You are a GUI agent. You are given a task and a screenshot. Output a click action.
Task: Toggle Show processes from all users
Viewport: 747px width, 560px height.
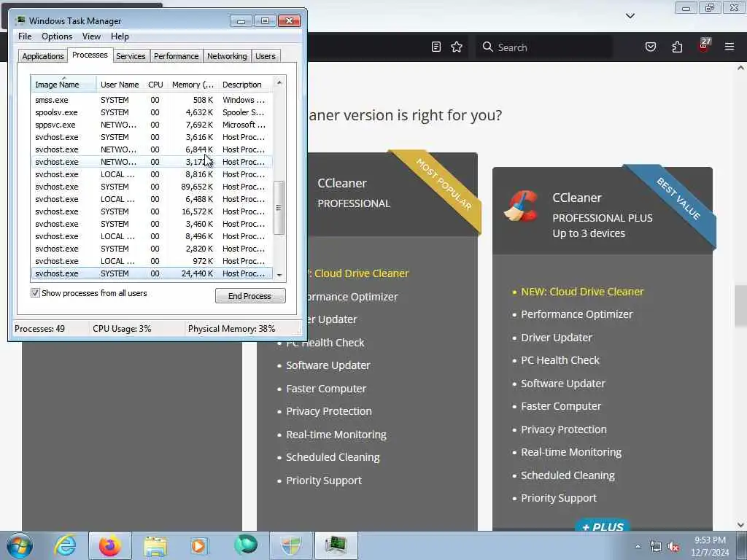point(35,293)
